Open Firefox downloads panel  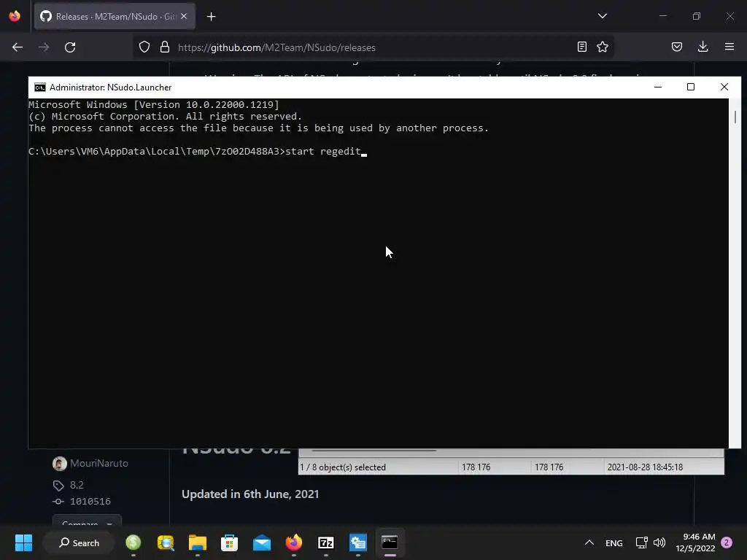pyautogui.click(x=703, y=47)
